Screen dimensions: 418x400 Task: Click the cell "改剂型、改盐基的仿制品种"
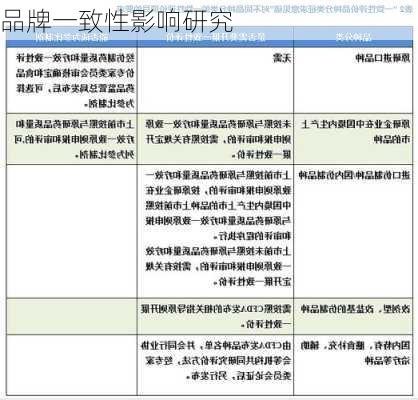point(353,317)
